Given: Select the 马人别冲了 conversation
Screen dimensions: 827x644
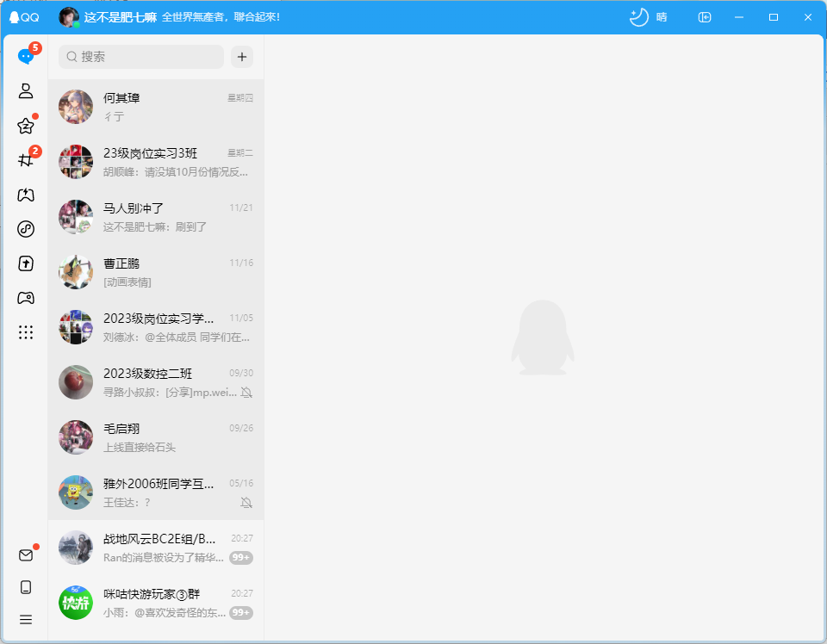Looking at the screenshot, I should click(156, 217).
